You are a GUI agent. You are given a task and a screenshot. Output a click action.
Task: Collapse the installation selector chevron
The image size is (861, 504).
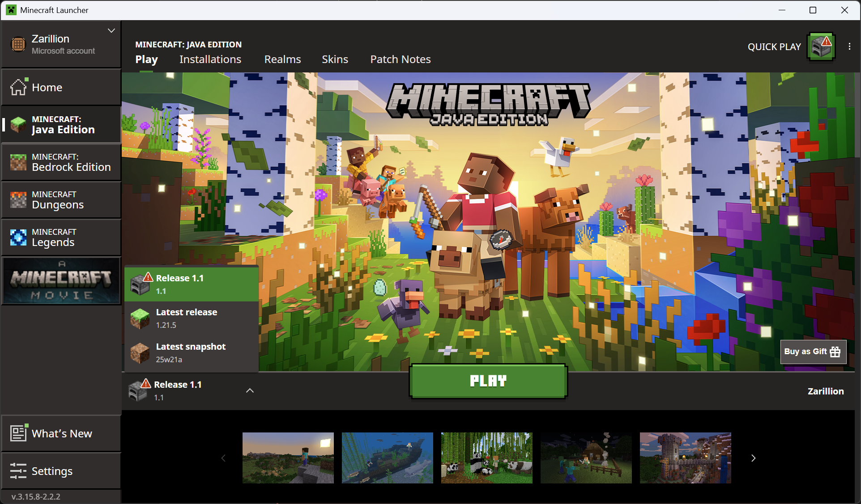point(250,390)
